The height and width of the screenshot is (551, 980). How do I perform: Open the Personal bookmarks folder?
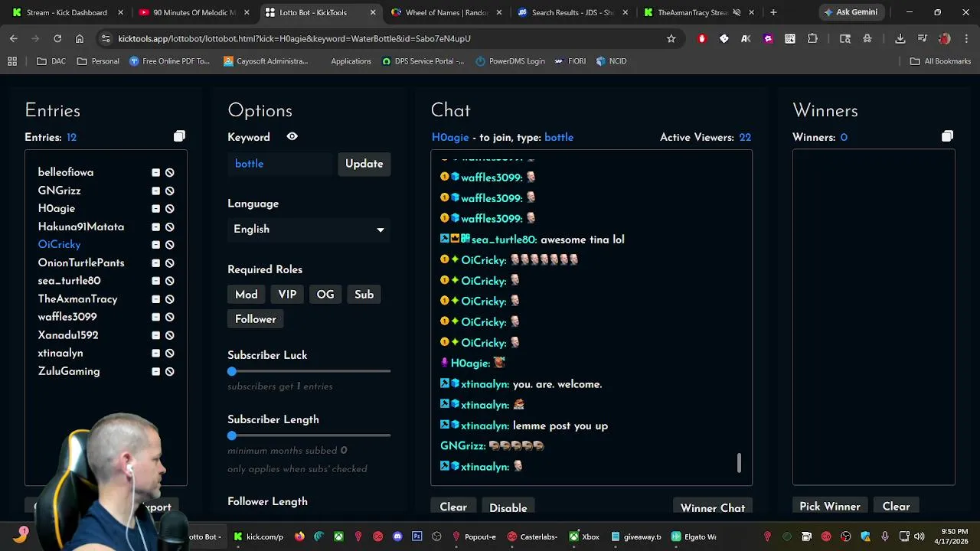pos(98,61)
